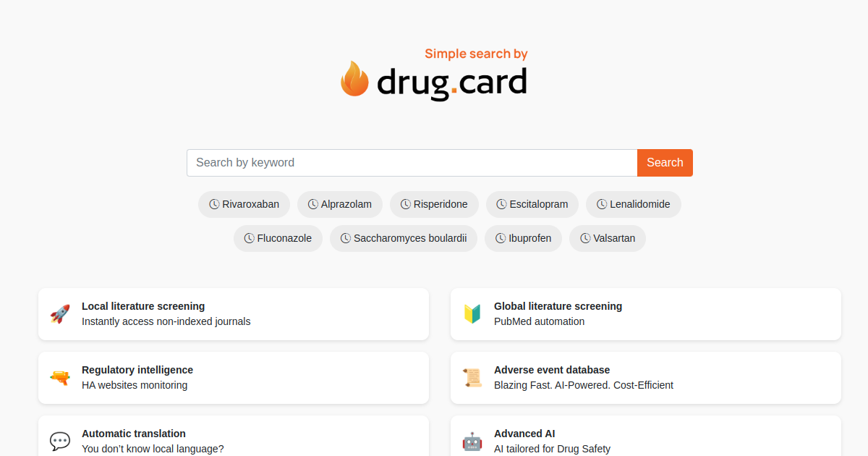
Task: Select the Valsartan search chip
Action: (x=608, y=238)
